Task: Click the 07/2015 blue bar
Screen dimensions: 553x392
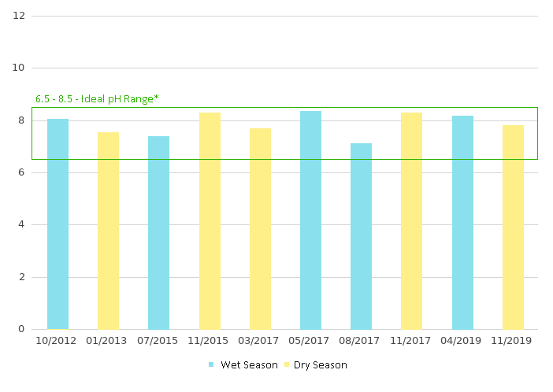Action: (158, 233)
